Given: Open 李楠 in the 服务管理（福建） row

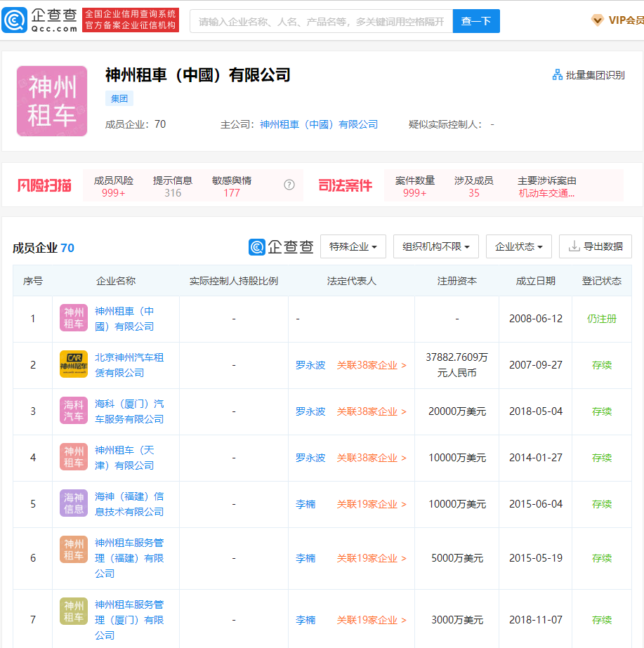Looking at the screenshot, I should pos(305,558).
